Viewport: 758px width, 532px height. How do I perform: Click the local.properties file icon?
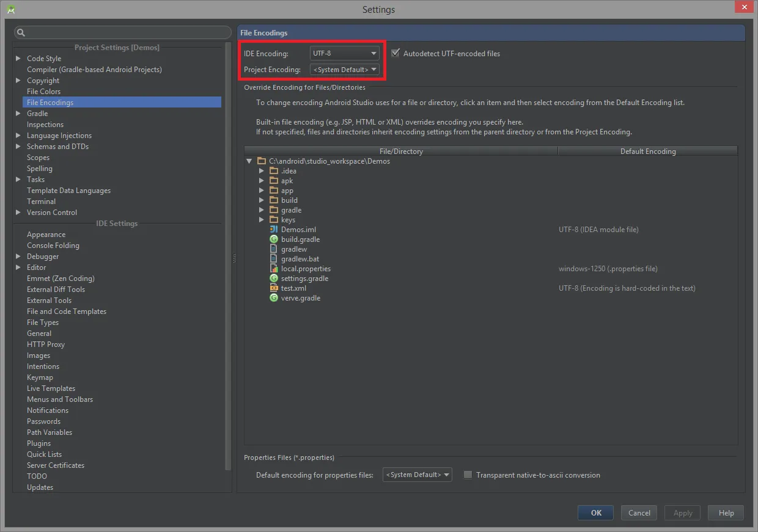274,269
